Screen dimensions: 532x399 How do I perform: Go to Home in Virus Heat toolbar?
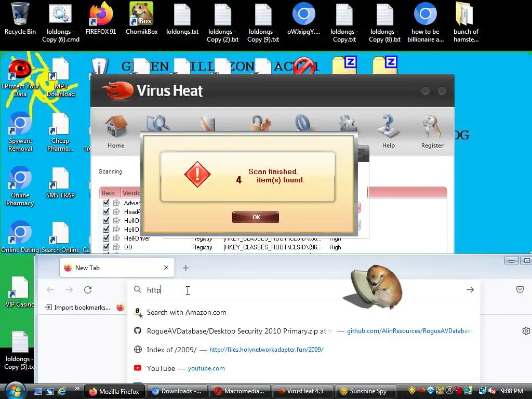point(116,132)
